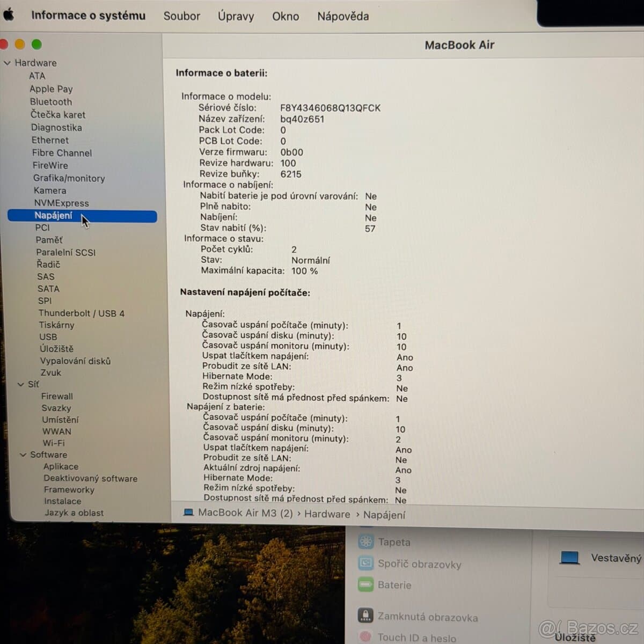
Task: Click the MacBook Air M3 (2) path icon
Action: tap(188, 513)
